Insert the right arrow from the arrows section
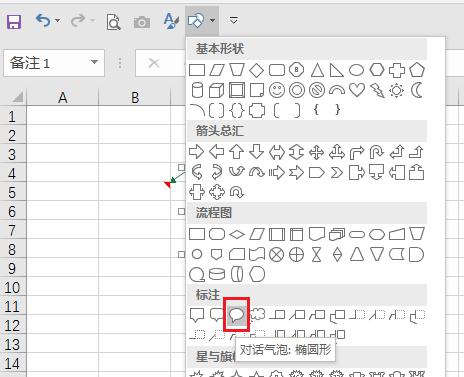464x377 pixels. (197, 152)
